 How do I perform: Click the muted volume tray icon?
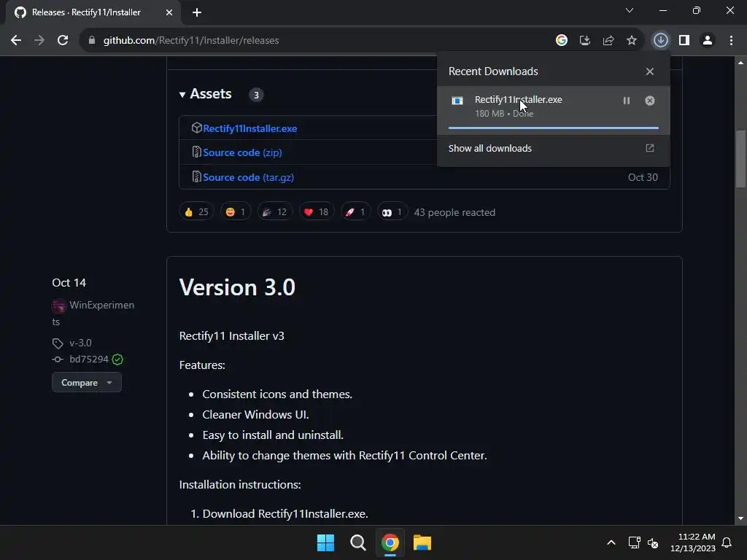point(653,542)
